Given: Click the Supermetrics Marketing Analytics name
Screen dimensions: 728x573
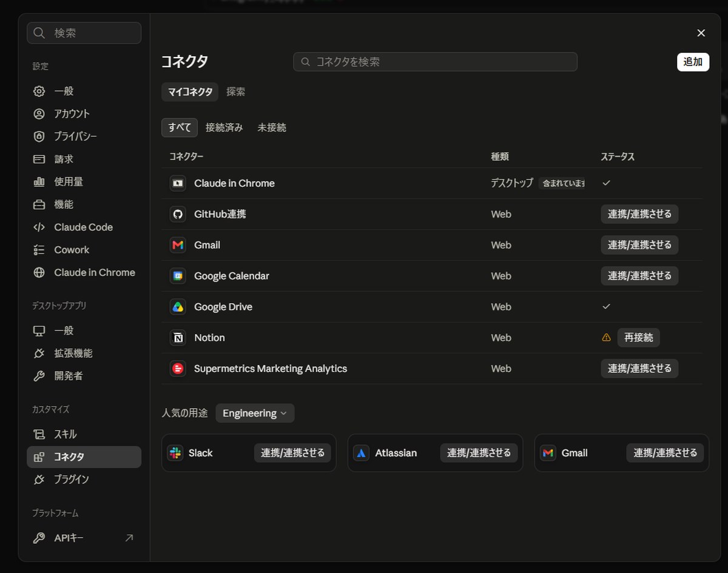Looking at the screenshot, I should tap(271, 369).
